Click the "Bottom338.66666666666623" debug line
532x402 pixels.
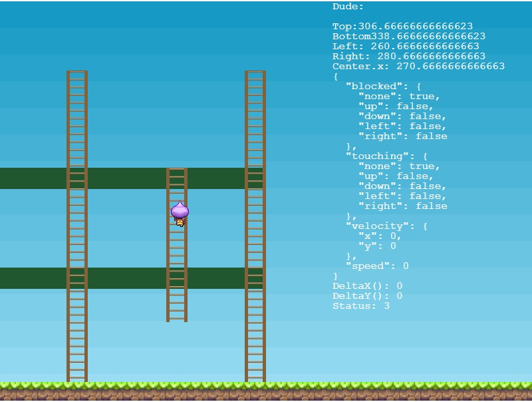(409, 36)
